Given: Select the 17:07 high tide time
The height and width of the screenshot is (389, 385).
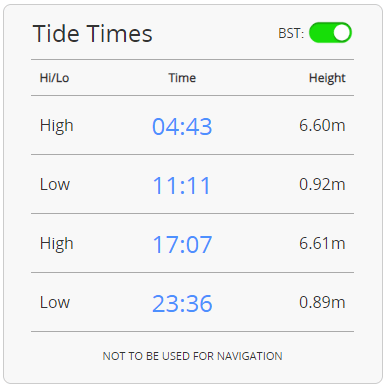Looking at the screenshot, I should click(182, 244).
